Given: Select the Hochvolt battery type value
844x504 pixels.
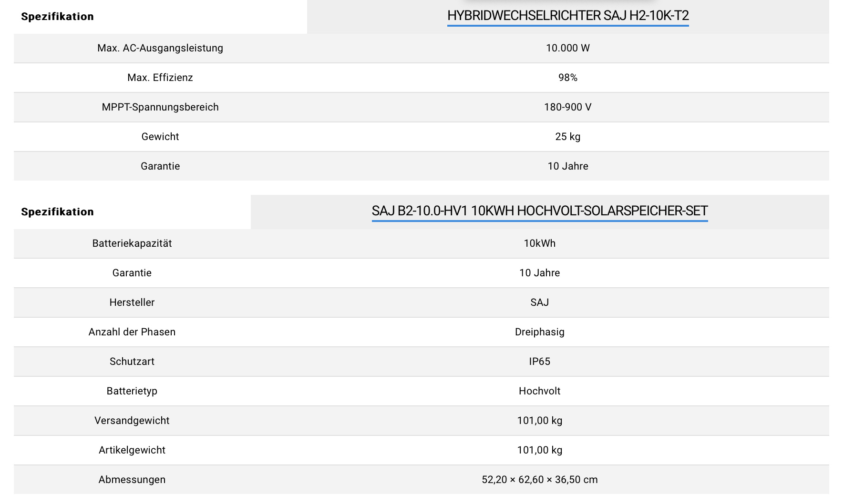Looking at the screenshot, I should [539, 391].
